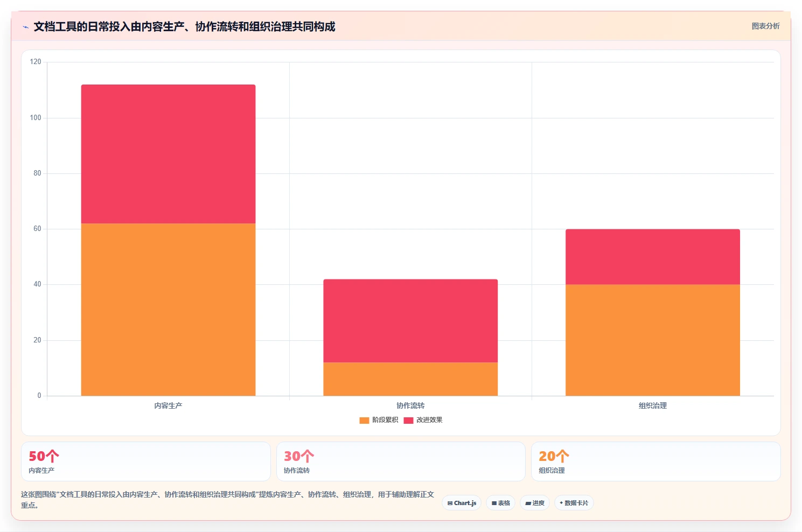Click the 协作流转 x-axis label

(x=410, y=405)
